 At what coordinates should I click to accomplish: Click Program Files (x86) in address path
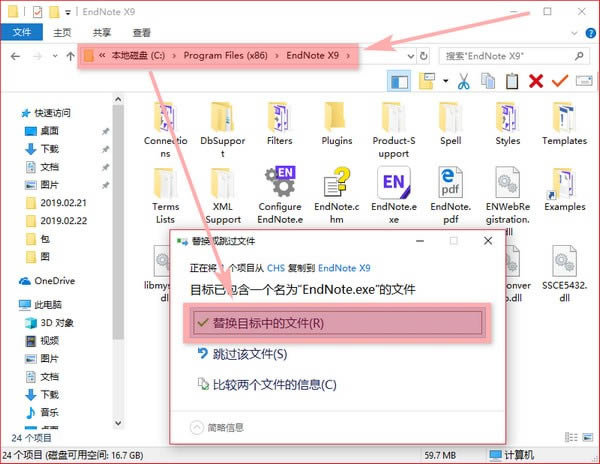click(225, 55)
